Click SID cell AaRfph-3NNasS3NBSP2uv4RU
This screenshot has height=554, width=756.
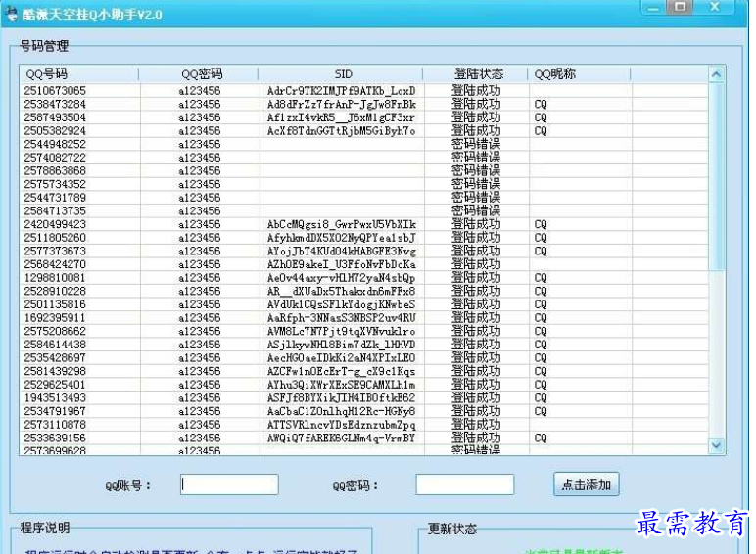[x=342, y=318]
